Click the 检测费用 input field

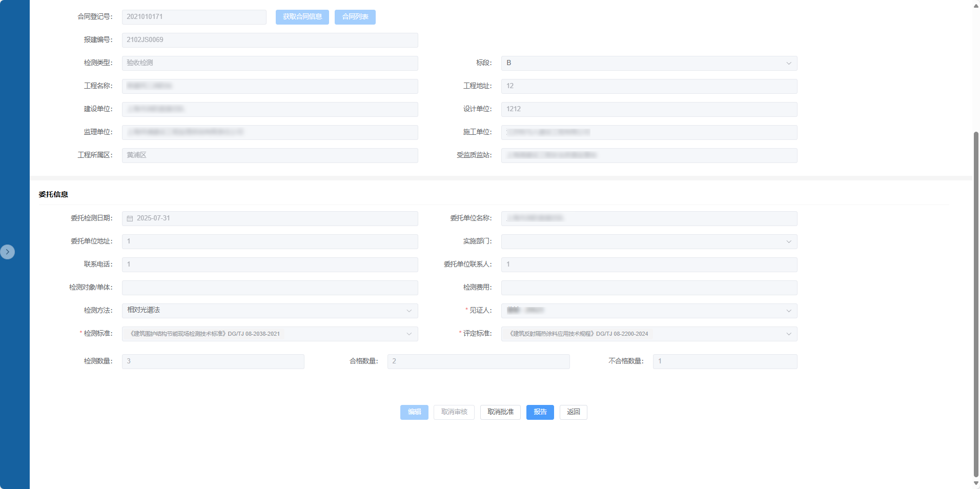point(648,288)
